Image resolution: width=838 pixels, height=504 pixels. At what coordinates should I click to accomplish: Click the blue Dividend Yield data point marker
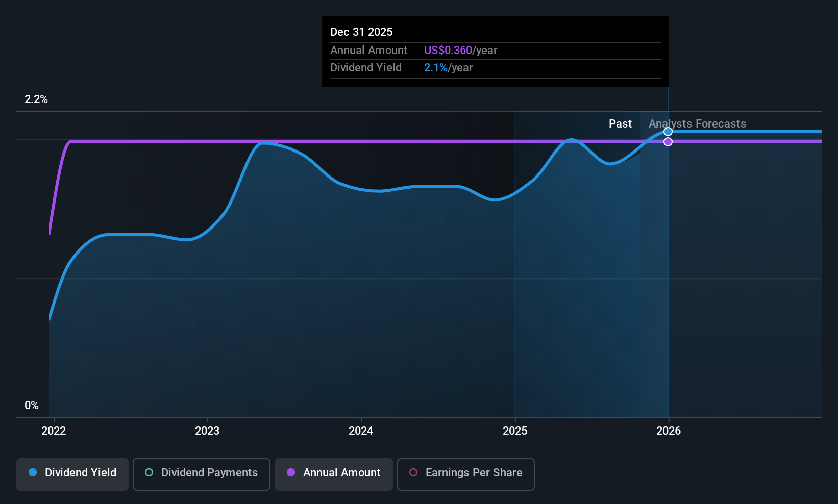click(x=668, y=132)
